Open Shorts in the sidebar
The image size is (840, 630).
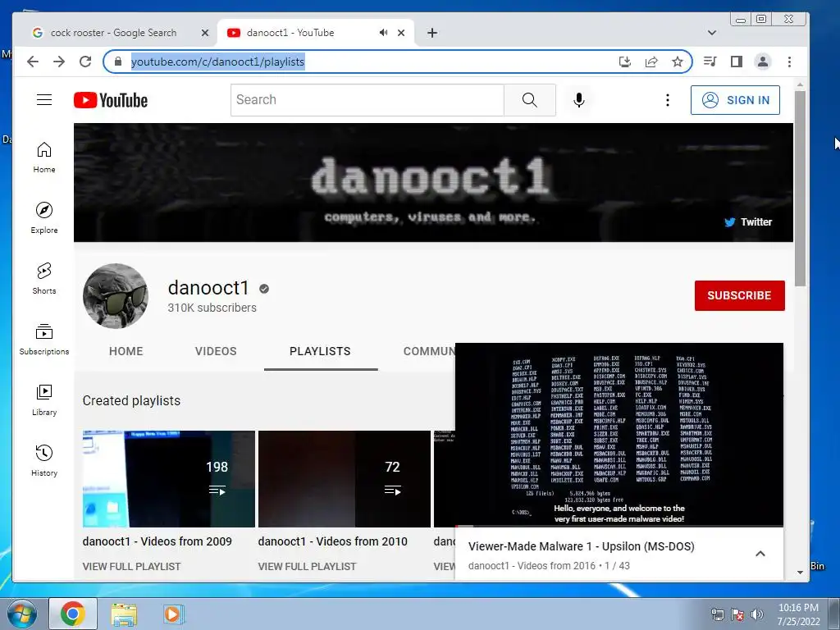tap(44, 279)
